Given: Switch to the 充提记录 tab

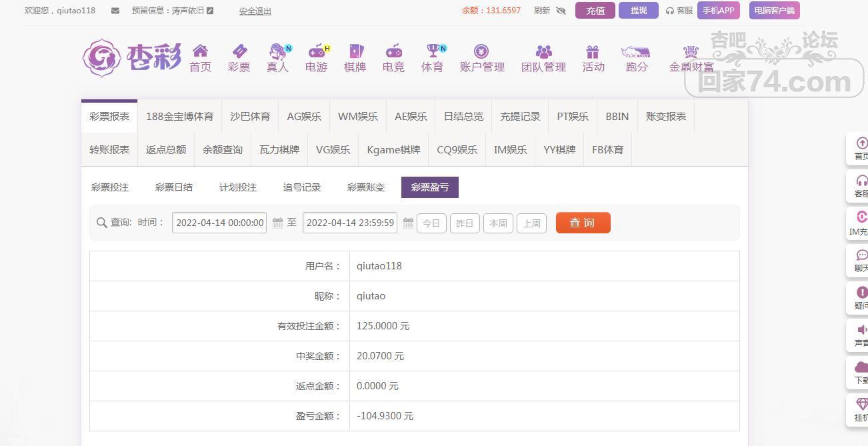Looking at the screenshot, I should [x=520, y=116].
